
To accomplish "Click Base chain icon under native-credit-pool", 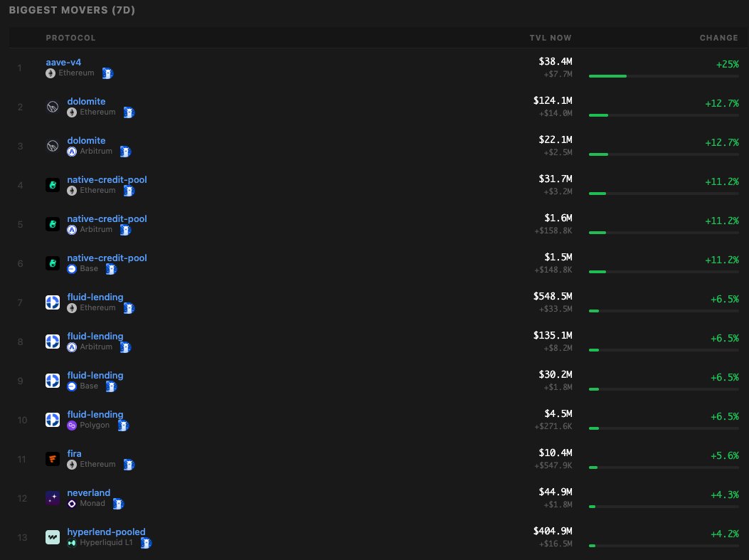I will (72, 269).
